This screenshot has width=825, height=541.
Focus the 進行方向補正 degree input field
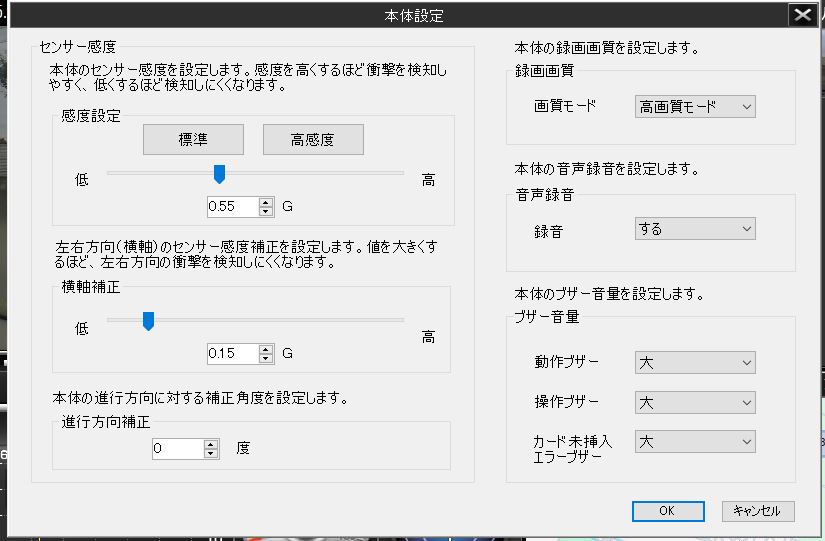coord(176,449)
